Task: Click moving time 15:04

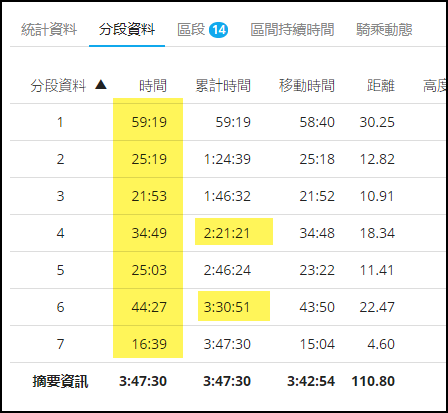Action: pyautogui.click(x=317, y=344)
